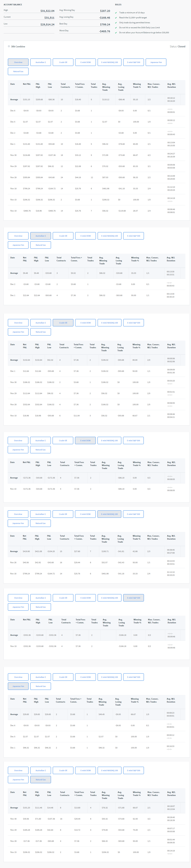Click the gray status dot next to 30k Combine

click(x=9, y=47)
